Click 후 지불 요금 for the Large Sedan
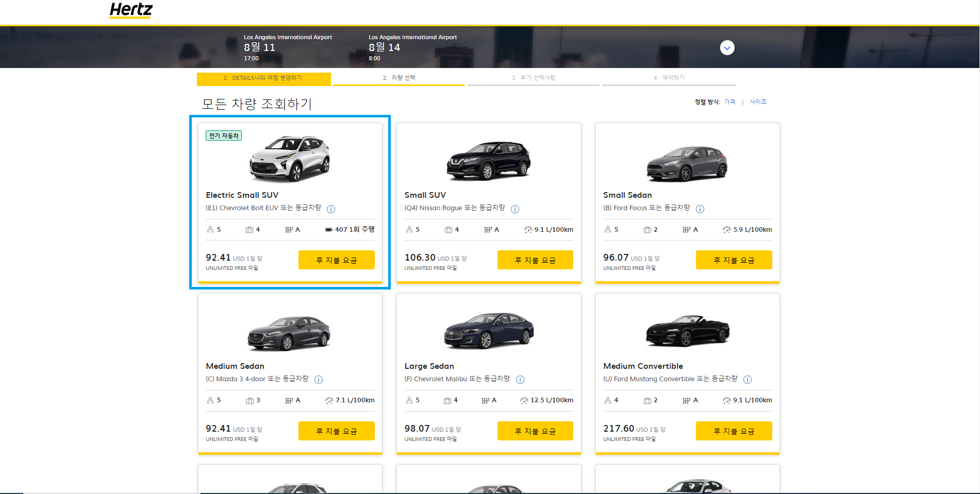Screen dimensions: 980x494 tap(535, 431)
